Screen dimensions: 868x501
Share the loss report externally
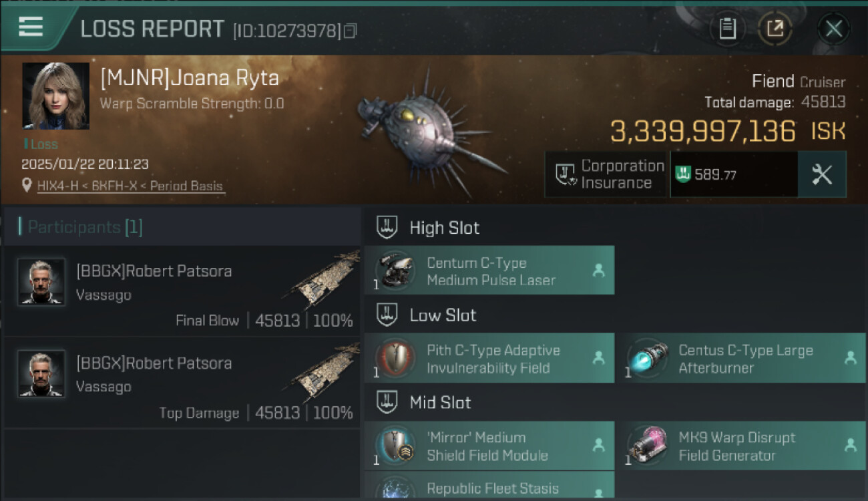[775, 29]
